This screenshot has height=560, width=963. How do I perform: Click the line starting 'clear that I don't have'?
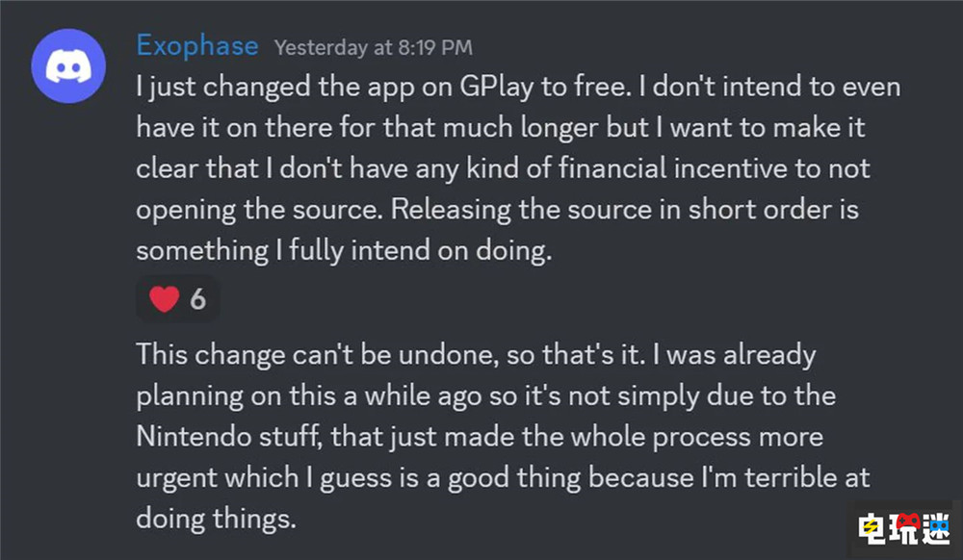[x=503, y=169]
